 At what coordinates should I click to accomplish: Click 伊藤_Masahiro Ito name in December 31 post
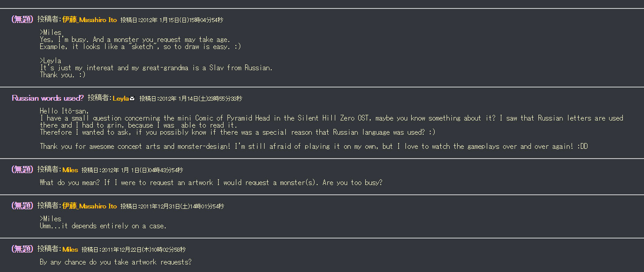tap(90, 206)
